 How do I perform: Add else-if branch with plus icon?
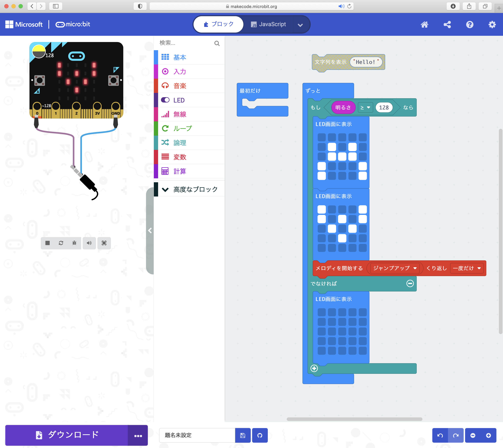tap(314, 368)
